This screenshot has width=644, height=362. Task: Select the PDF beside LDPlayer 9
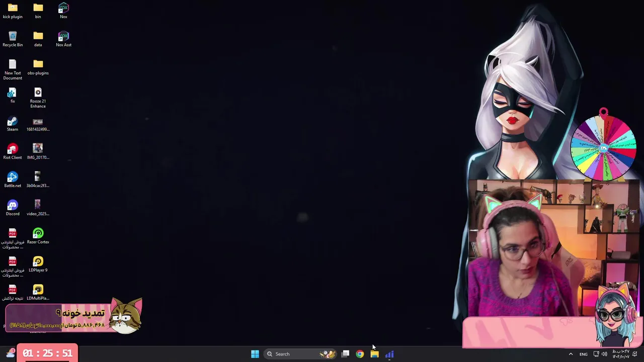click(x=13, y=267)
